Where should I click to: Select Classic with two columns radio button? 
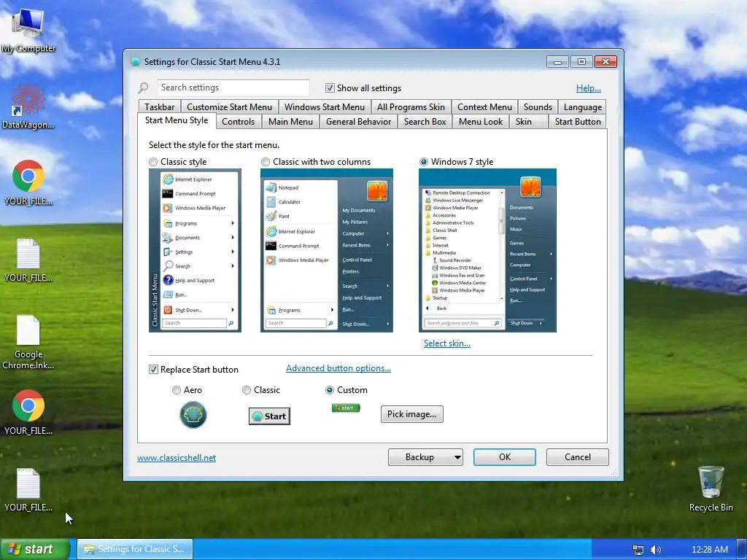tap(266, 162)
